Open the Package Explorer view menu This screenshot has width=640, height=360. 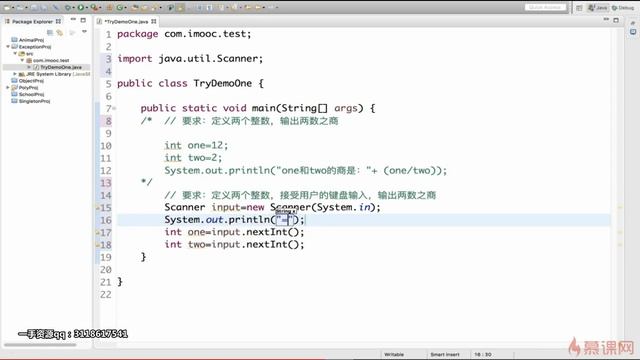84,31
